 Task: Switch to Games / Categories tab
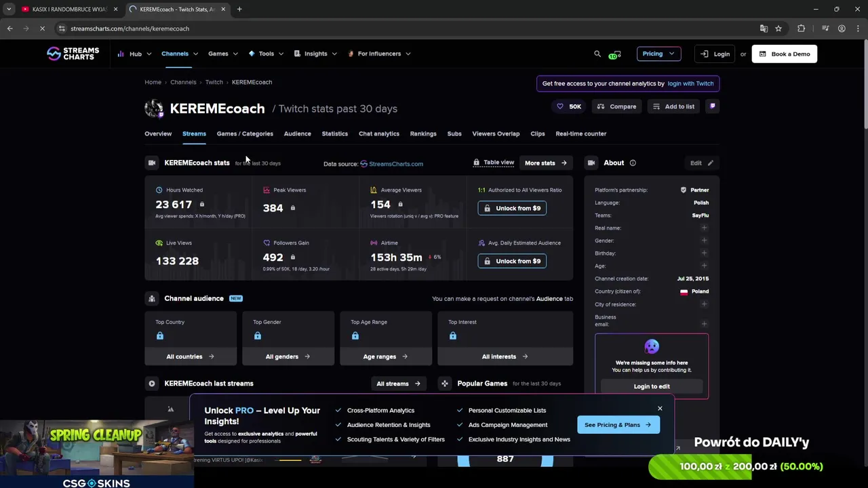pyautogui.click(x=245, y=134)
